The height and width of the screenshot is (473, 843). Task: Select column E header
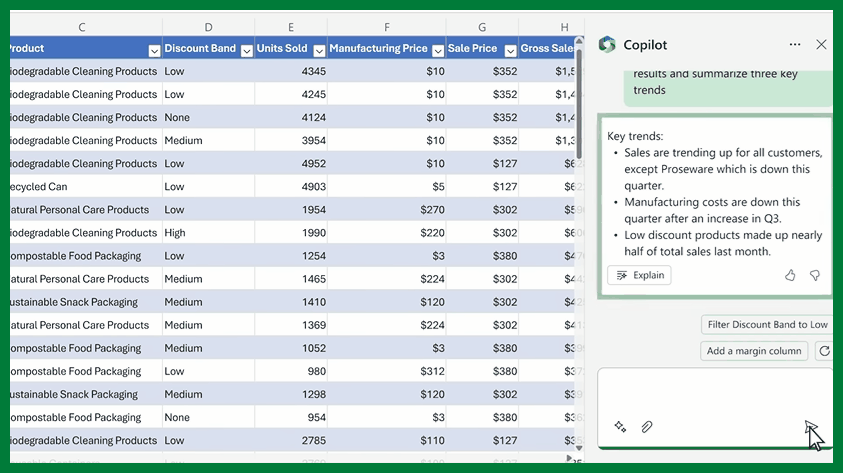click(x=291, y=27)
